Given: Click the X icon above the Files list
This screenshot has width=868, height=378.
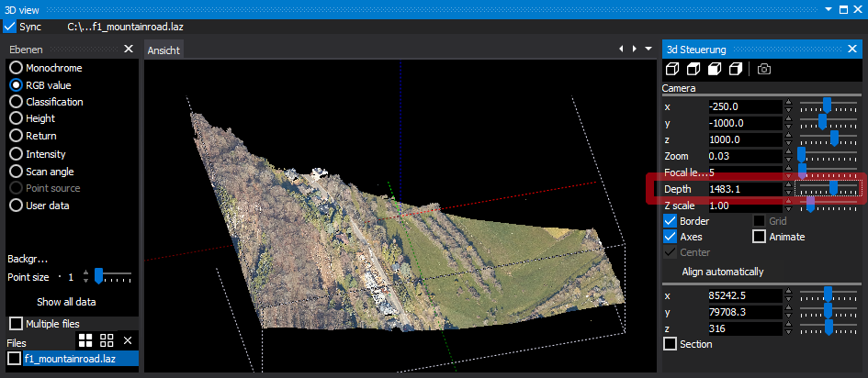Looking at the screenshot, I should pyautogui.click(x=129, y=340).
